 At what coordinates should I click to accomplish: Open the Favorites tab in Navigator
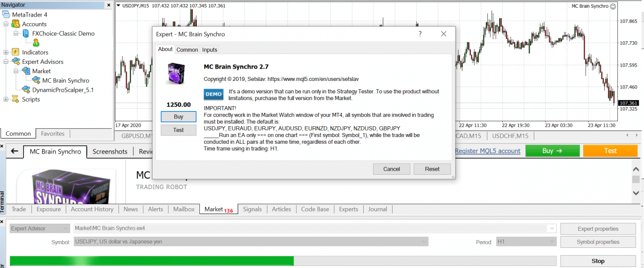point(53,134)
